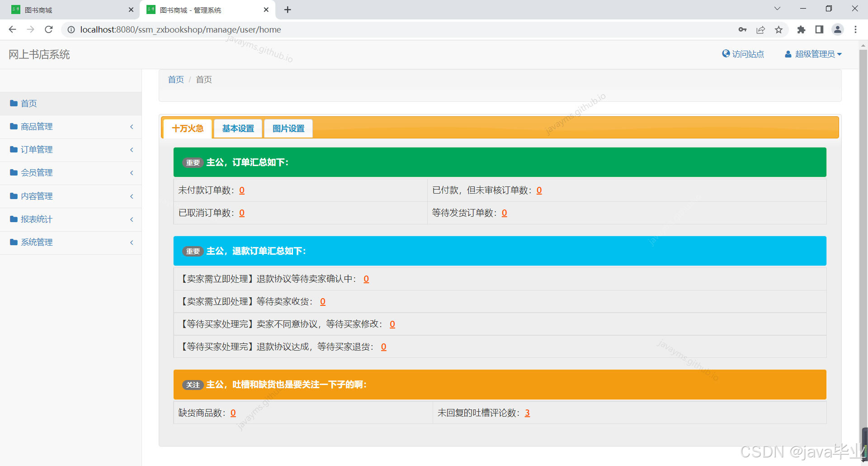Click the 首页 breadcrumb link
The image size is (868, 466).
coord(176,80)
